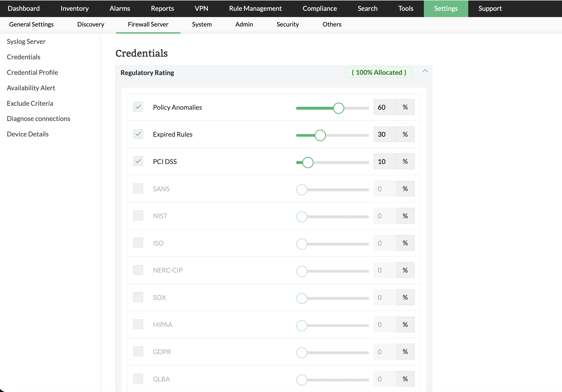Open Availability Alert in the sidebar
The height and width of the screenshot is (392, 562).
pyautogui.click(x=31, y=88)
